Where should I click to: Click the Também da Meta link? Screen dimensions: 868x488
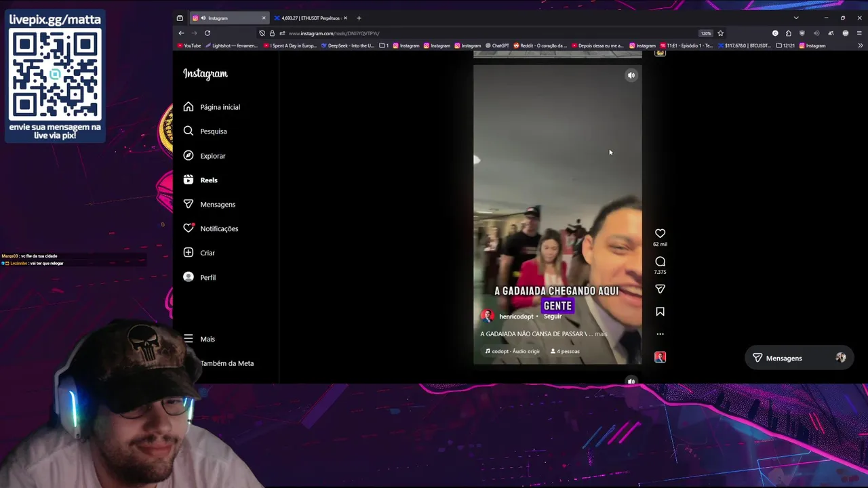pos(226,363)
